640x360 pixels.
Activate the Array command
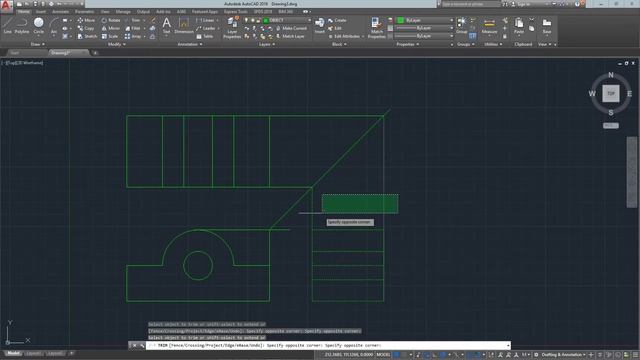coord(133,36)
